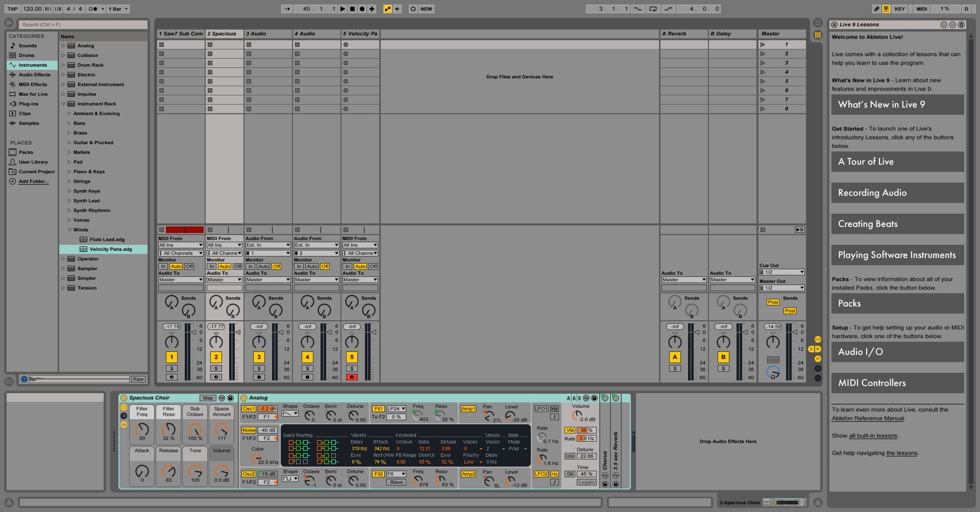This screenshot has width=980, height=512.
Task: Open the 1 Bar quantization dropdown
Action: point(118,9)
